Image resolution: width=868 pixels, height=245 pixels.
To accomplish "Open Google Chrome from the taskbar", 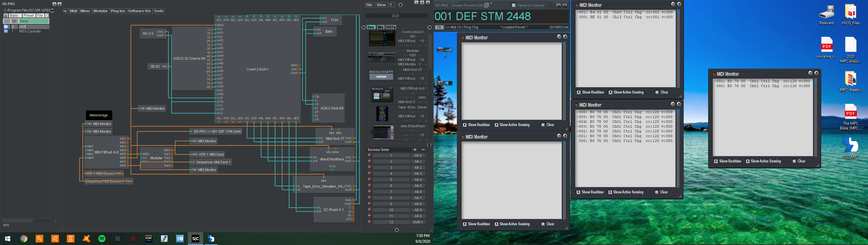I will point(24,239).
